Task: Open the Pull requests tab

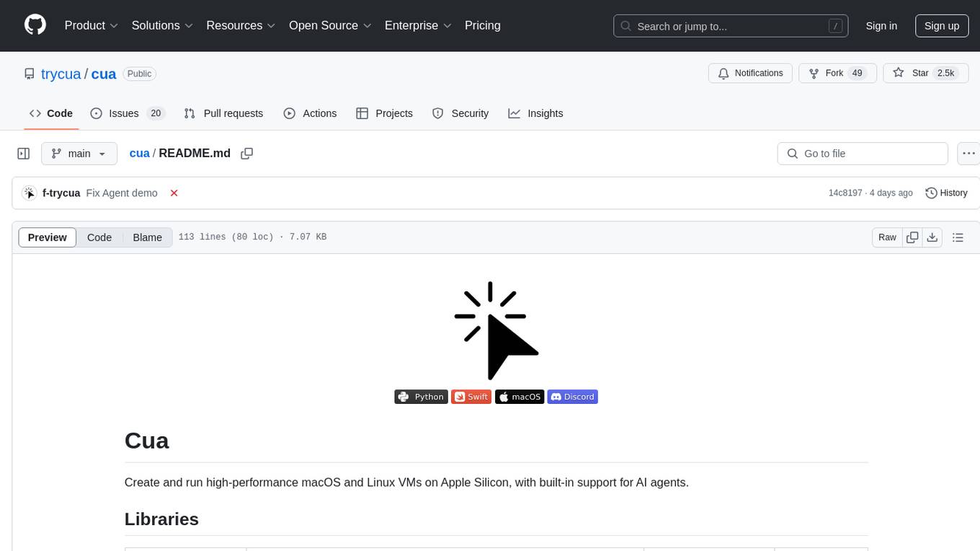Action: point(223,113)
